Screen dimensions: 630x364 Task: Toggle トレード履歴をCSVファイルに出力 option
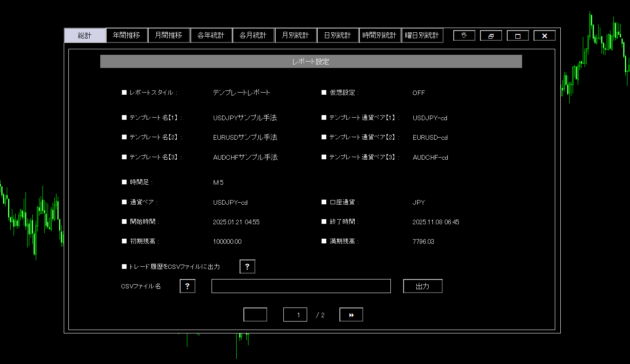(124, 266)
